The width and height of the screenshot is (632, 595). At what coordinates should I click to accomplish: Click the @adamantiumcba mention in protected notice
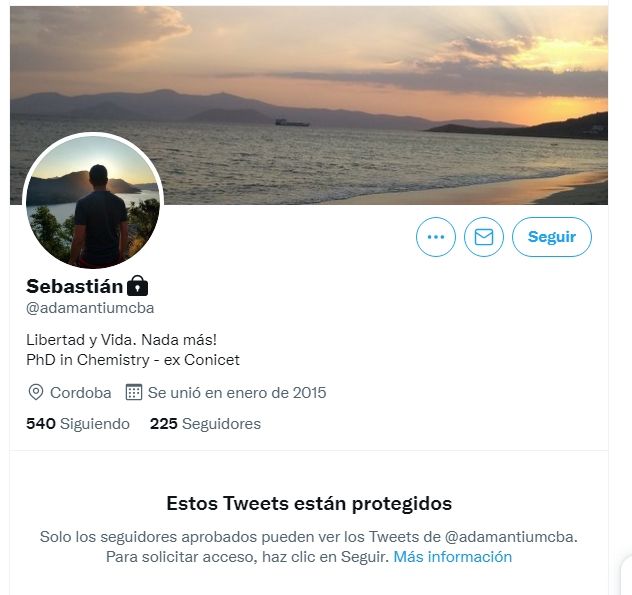511,537
